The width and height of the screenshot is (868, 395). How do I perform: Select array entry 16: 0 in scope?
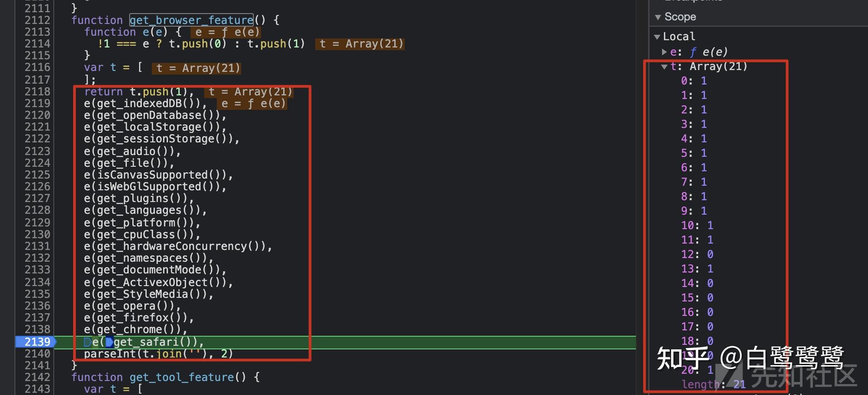point(697,312)
